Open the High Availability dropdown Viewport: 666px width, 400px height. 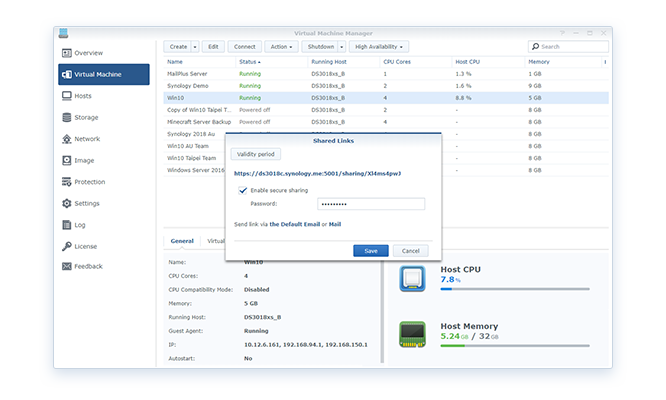(378, 47)
